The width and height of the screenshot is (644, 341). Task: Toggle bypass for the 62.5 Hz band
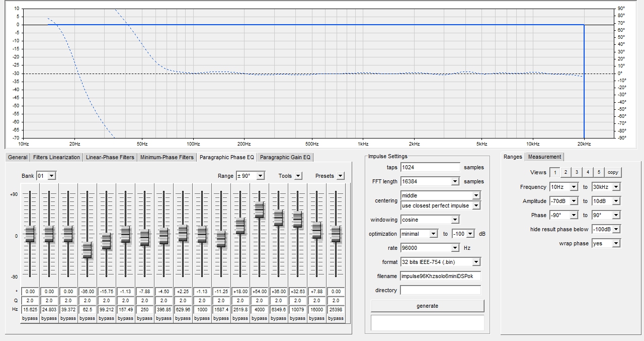point(87,318)
